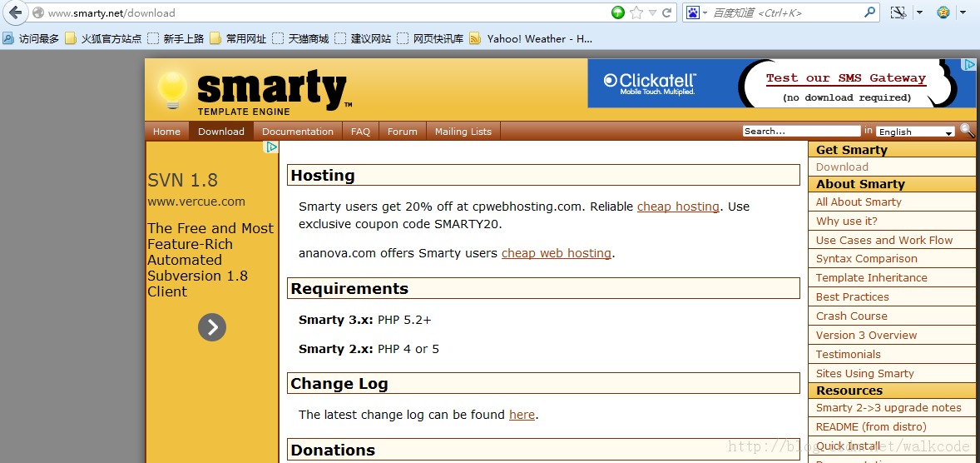This screenshot has height=463, width=980.
Task: Click the browser back arrow button
Action: point(14,12)
